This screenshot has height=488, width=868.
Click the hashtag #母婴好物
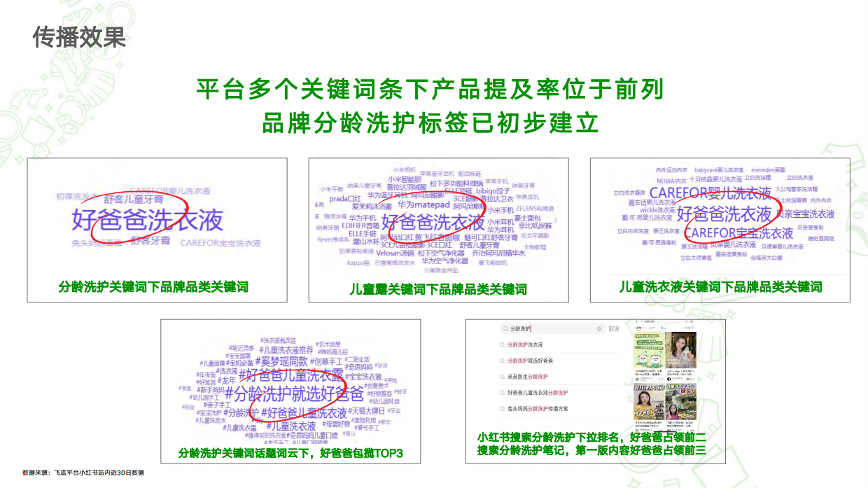click(x=336, y=424)
